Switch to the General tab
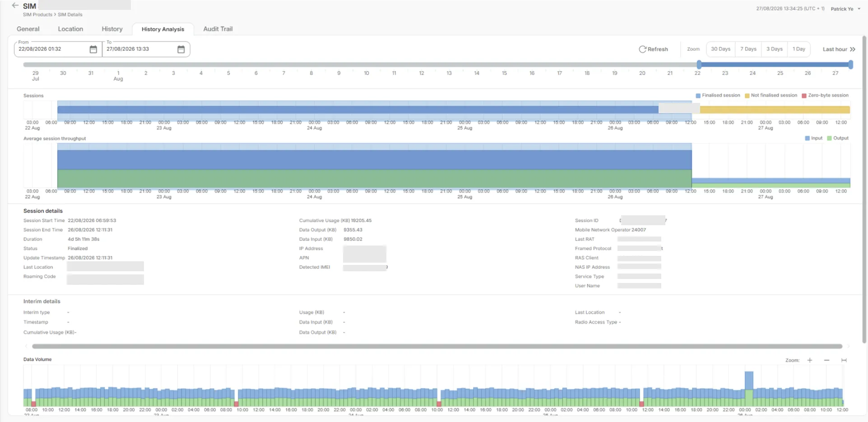 28,29
